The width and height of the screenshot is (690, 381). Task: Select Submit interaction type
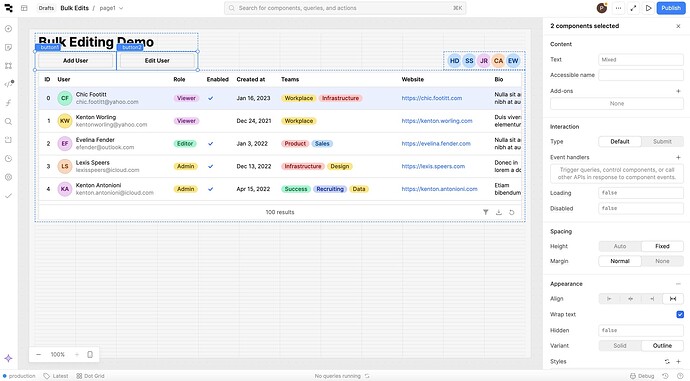662,142
